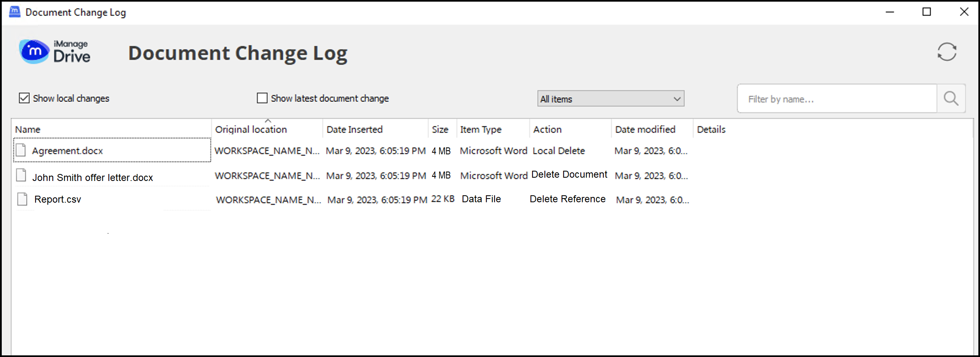Click the Details column header
The width and height of the screenshot is (980, 357).
[x=711, y=129]
